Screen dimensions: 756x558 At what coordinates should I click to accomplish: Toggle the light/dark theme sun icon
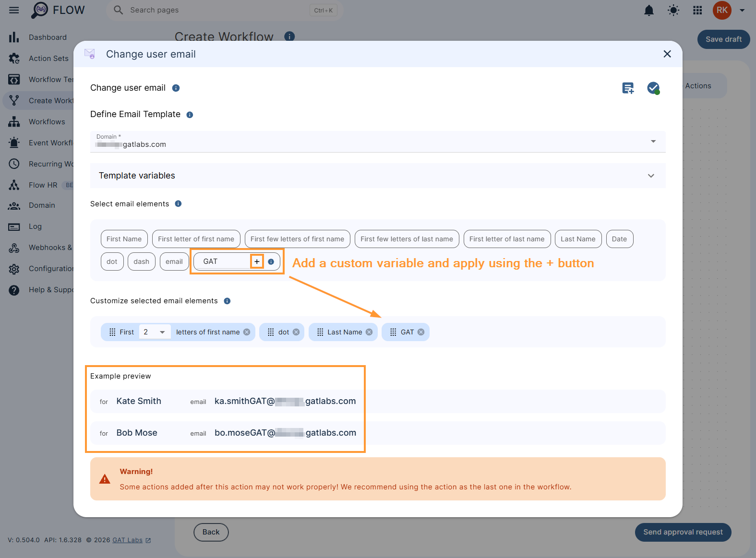tap(673, 10)
